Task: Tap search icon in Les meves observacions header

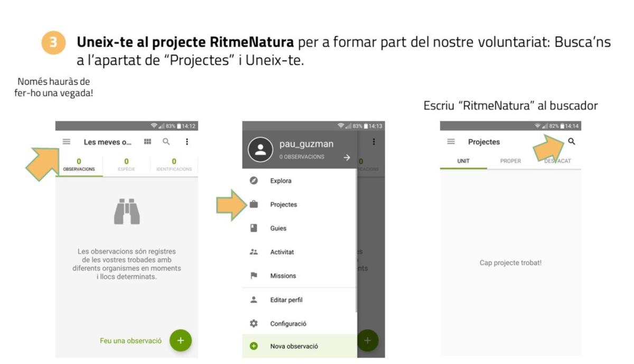Action: (166, 142)
